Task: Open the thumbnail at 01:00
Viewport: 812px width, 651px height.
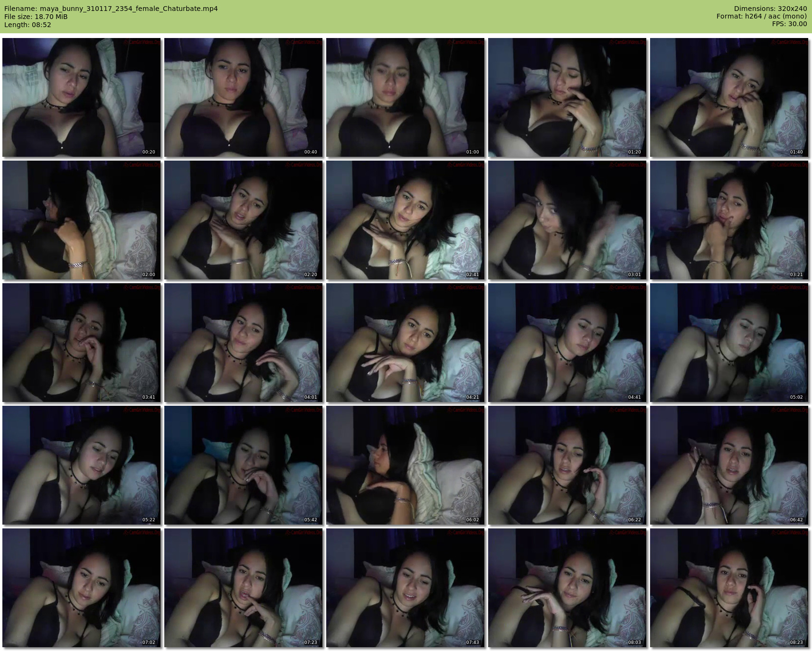Action: click(406, 97)
